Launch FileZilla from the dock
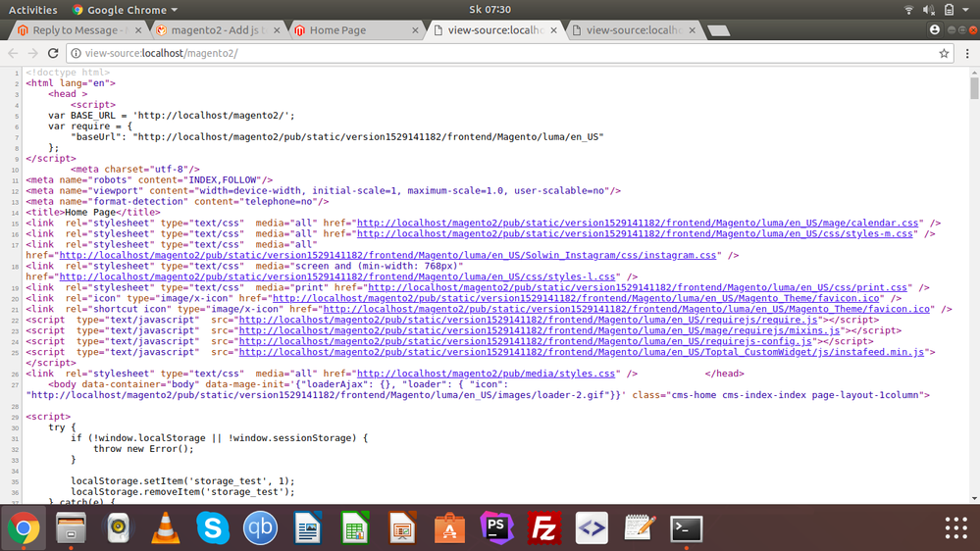Screen dimensions: 980x551 [x=544, y=528]
